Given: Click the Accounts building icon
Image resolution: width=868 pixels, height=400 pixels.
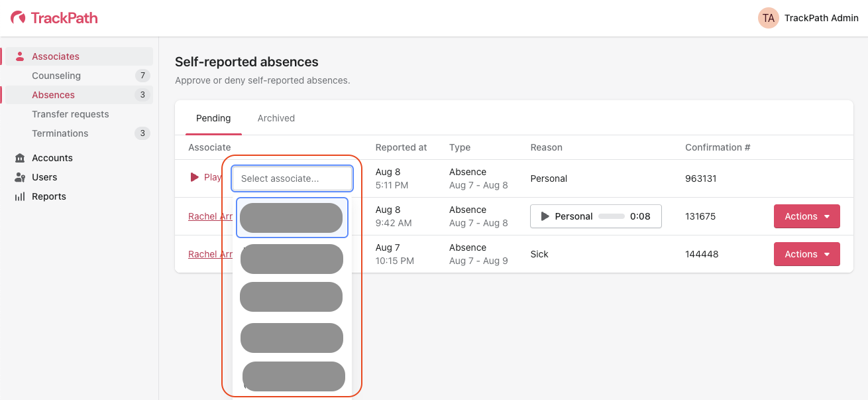Looking at the screenshot, I should pyautogui.click(x=20, y=158).
